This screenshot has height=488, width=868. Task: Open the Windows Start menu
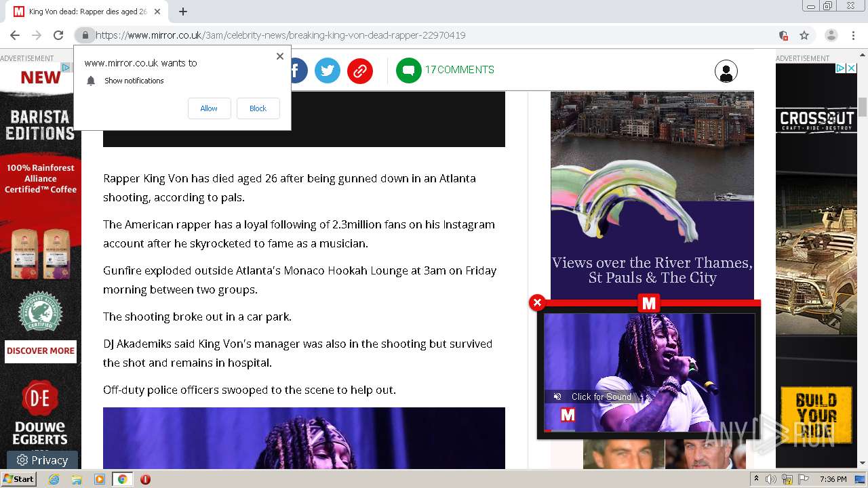click(x=18, y=479)
